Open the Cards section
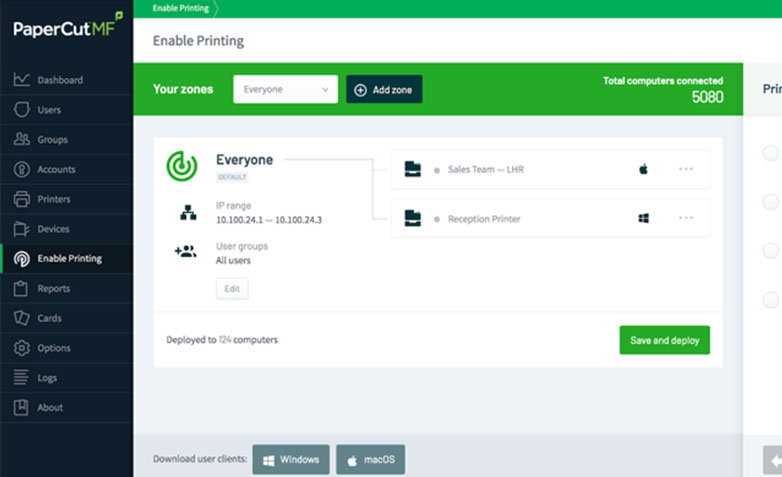Screen dimensions: 782x477 point(67,318)
